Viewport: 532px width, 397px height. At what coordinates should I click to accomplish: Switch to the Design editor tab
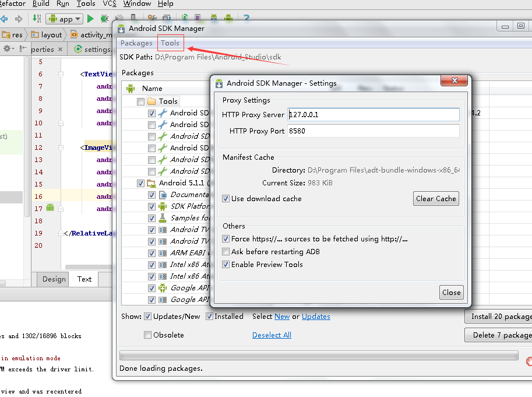pyautogui.click(x=54, y=279)
